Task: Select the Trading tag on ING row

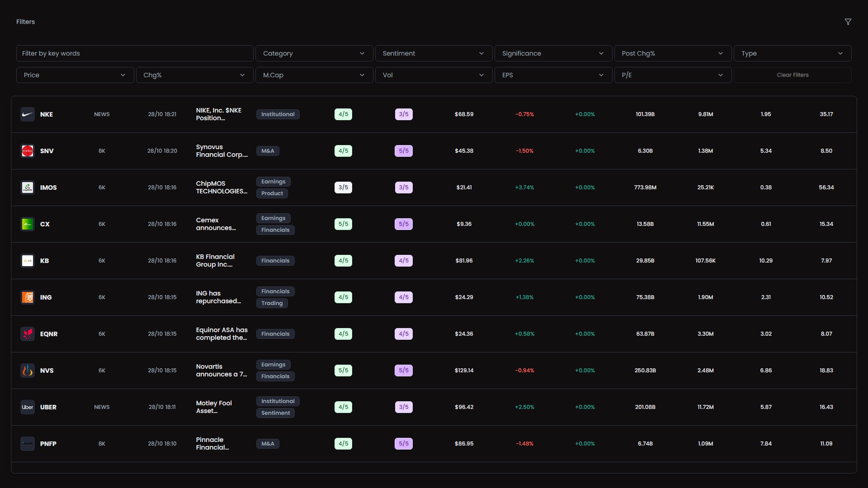Action: 272,303
